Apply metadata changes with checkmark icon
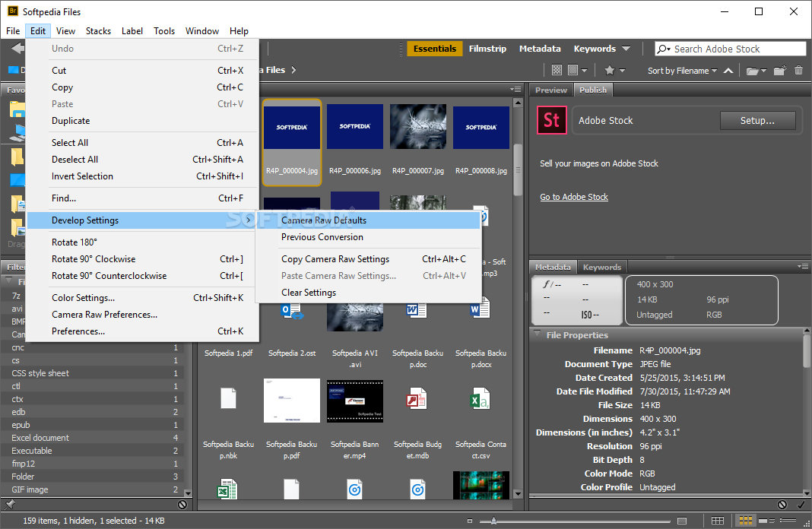 tap(801, 504)
